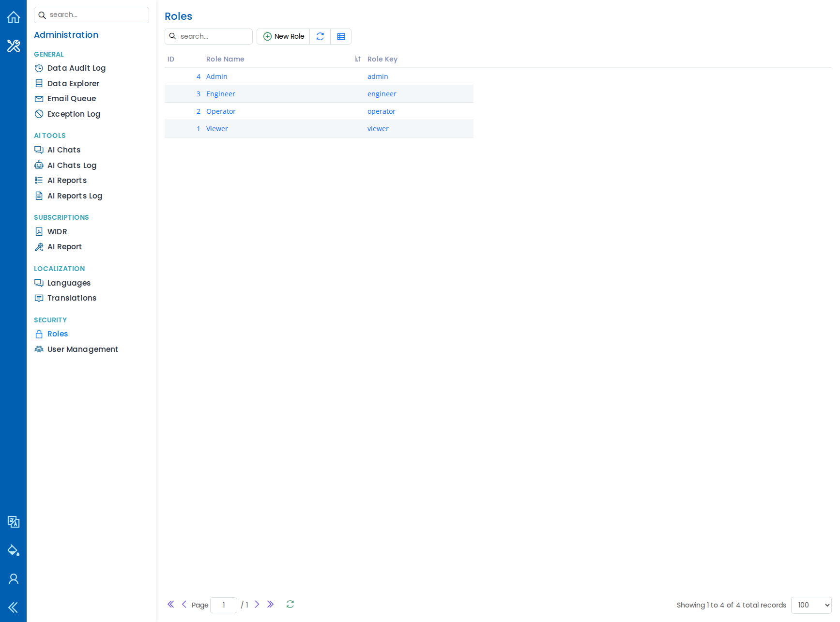Image resolution: width=840 pixels, height=622 pixels.
Task: Click the Role Name column header
Action: tap(225, 59)
